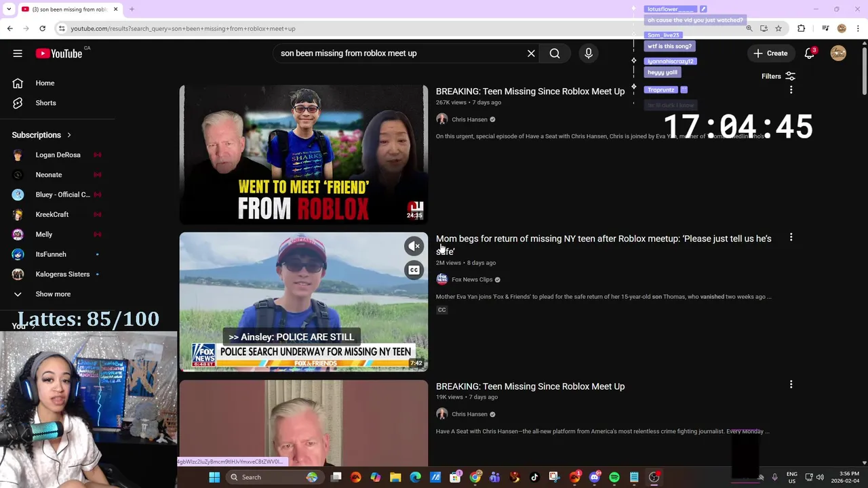Toggle captions on the Fox News preview
The image size is (868, 488).
point(414,270)
